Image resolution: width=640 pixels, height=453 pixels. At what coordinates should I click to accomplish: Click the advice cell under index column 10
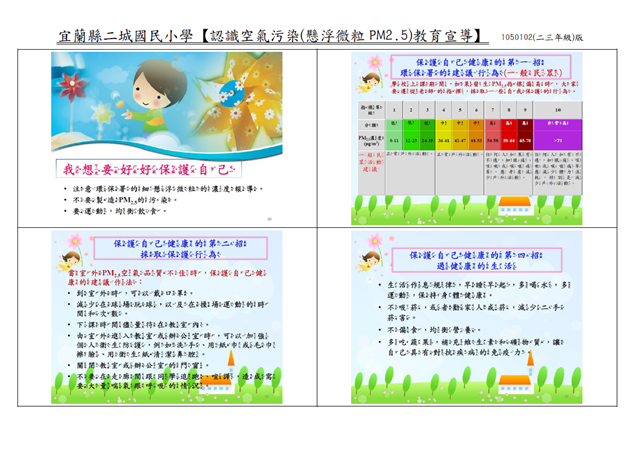tap(558, 173)
